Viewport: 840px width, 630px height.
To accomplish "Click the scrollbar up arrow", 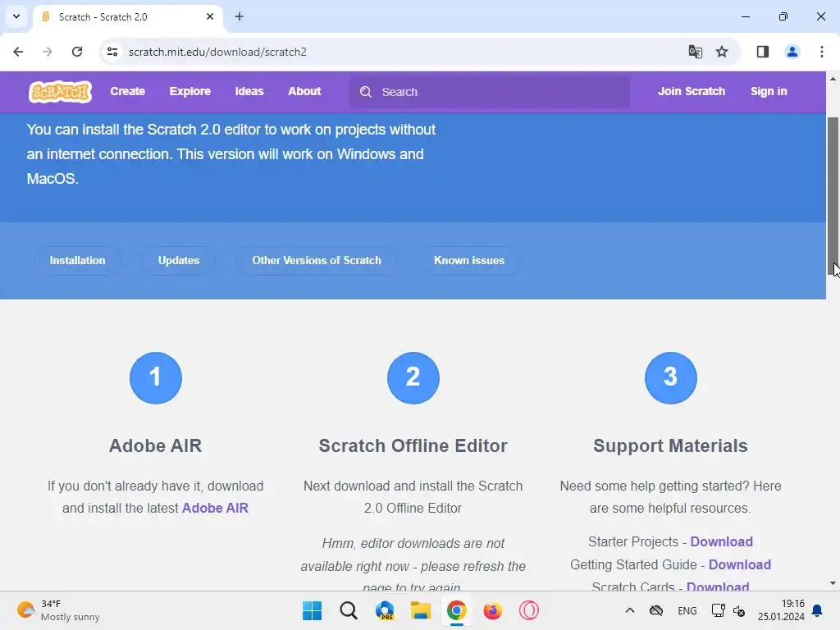I will tap(833, 79).
